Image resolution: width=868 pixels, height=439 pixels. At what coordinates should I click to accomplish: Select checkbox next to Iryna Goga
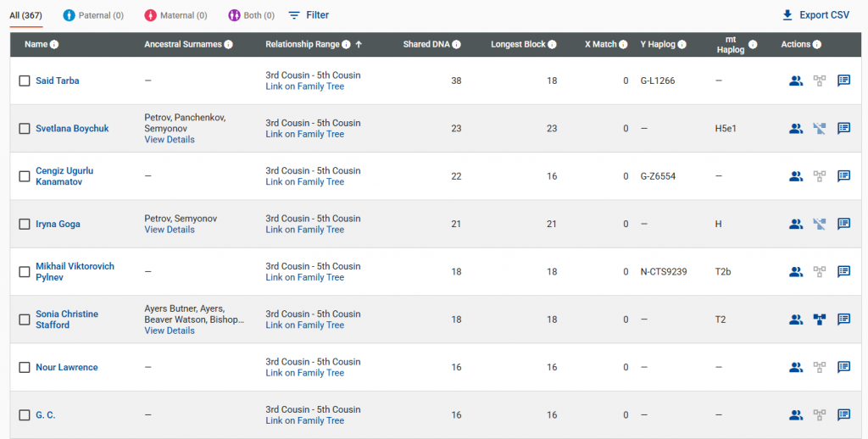(x=25, y=225)
